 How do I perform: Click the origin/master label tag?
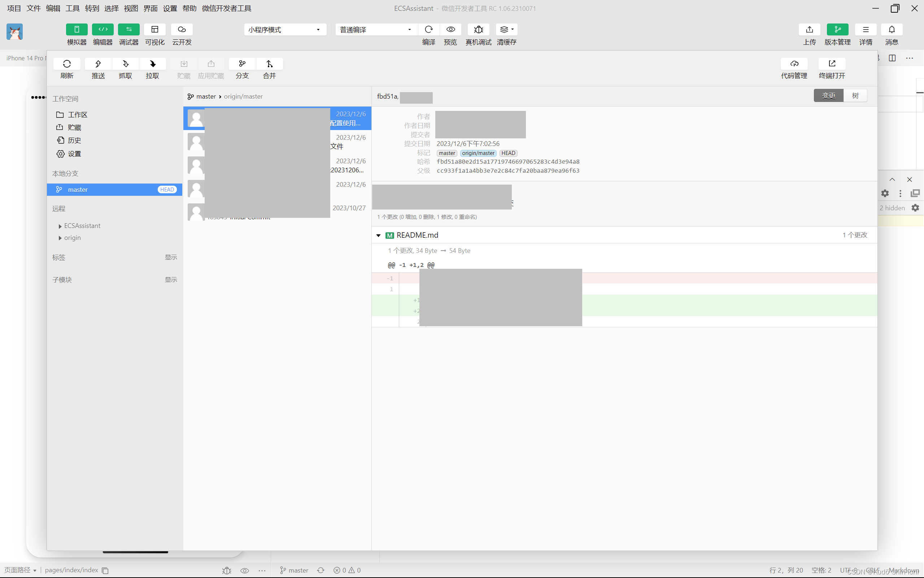478,153
